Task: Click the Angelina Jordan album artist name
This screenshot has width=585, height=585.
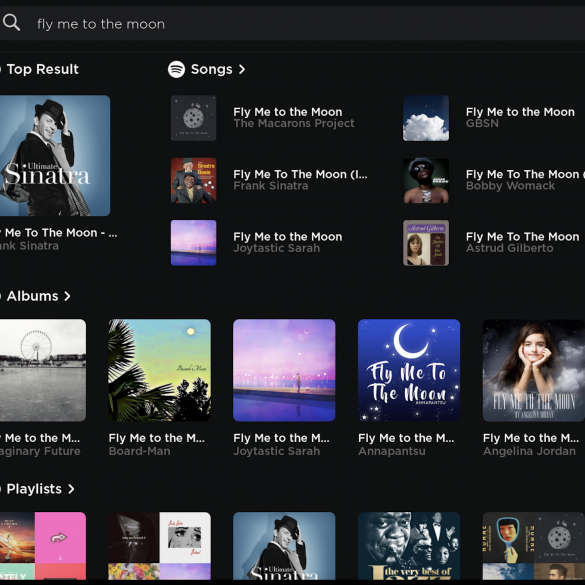Action: (529, 451)
